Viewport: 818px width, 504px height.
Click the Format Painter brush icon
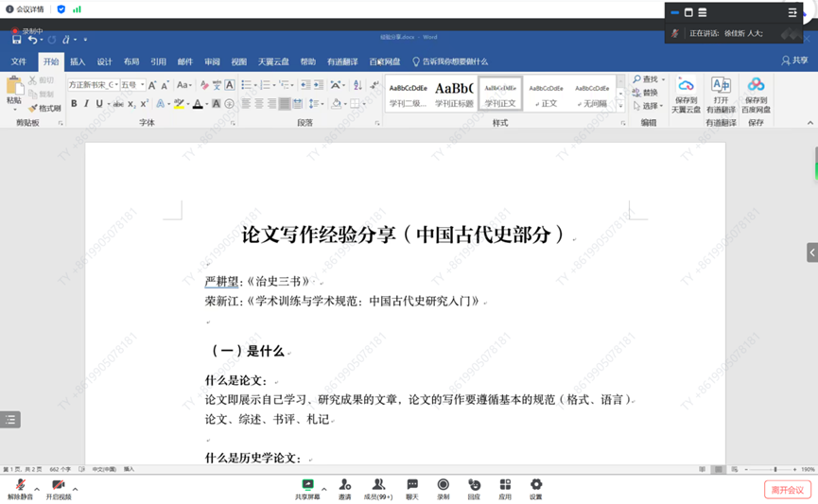[x=33, y=109]
